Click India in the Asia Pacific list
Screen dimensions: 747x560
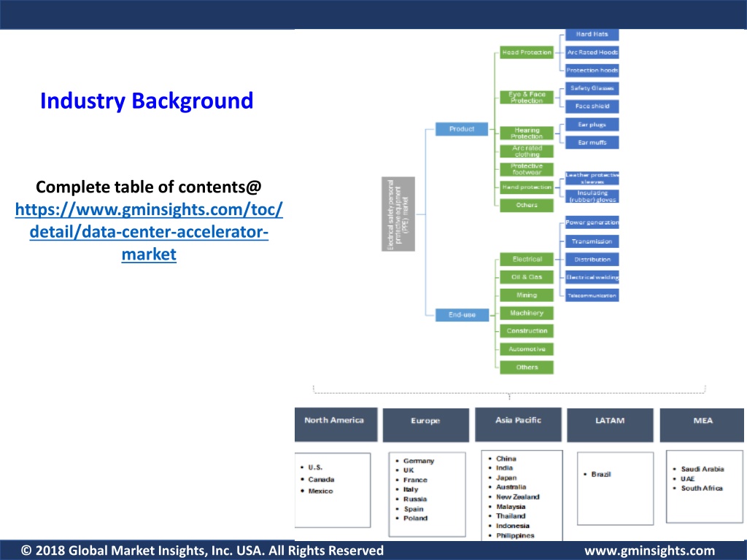(505, 468)
